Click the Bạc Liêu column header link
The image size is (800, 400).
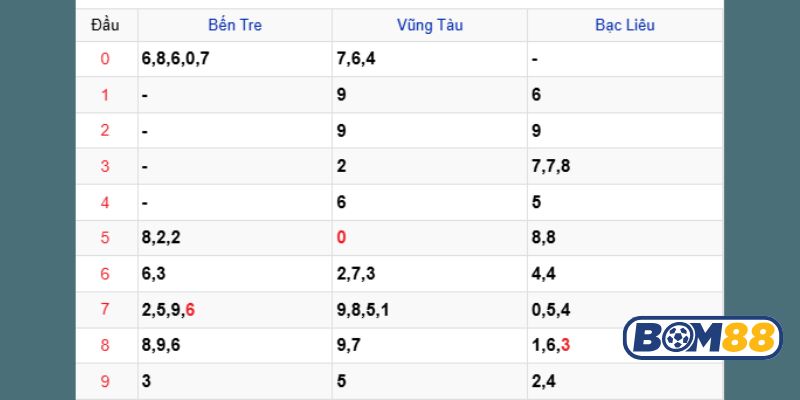point(625,25)
